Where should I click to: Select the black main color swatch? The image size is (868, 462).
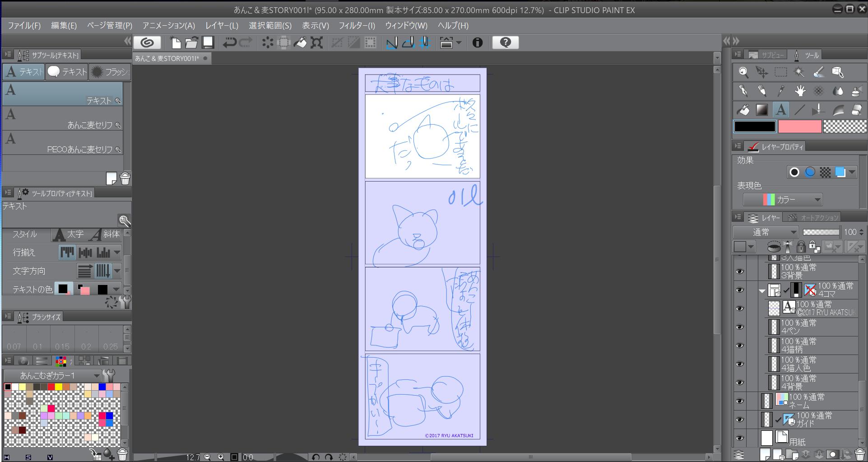755,127
